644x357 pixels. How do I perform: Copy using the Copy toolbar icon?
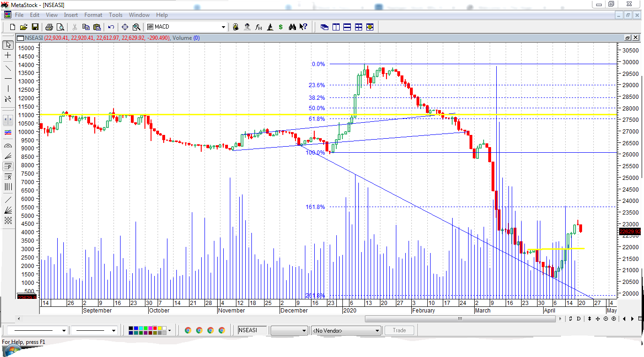(86, 27)
